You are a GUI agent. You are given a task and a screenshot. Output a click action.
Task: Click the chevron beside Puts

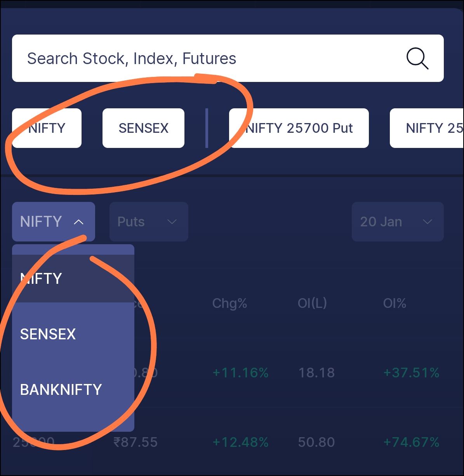pos(172,222)
